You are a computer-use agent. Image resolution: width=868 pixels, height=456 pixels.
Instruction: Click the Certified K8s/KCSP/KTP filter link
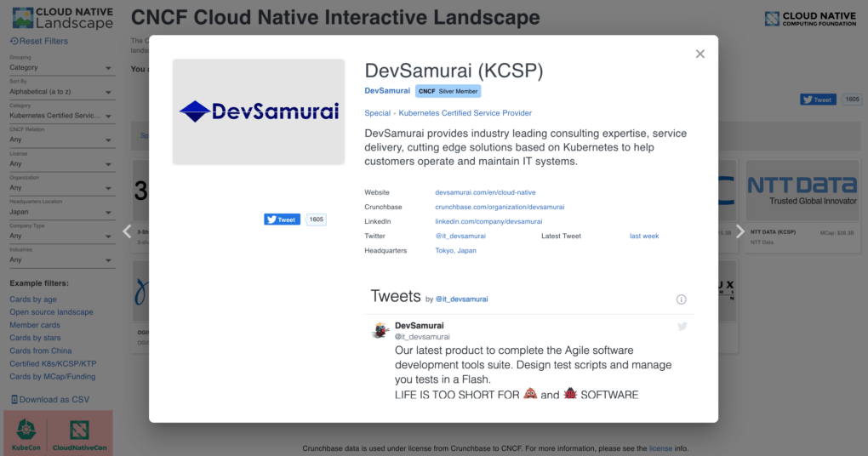53,364
